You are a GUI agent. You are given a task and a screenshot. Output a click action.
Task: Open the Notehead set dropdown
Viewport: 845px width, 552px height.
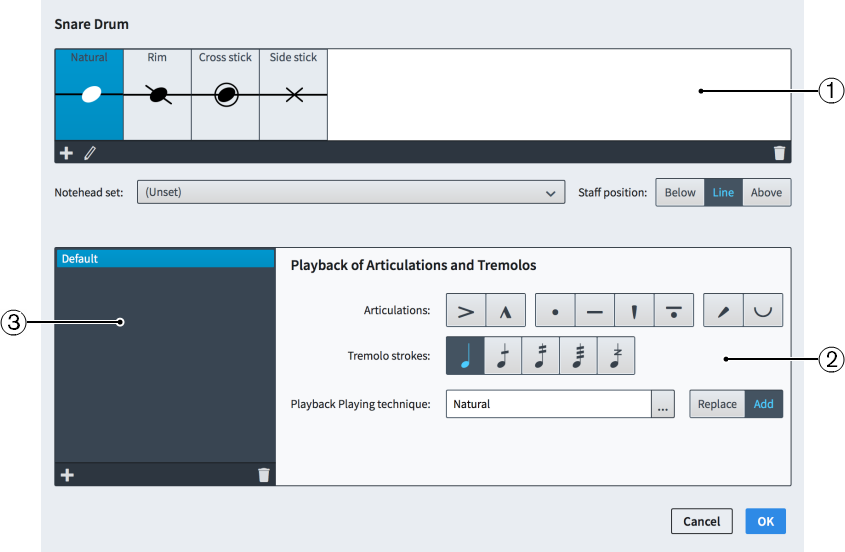point(351,192)
